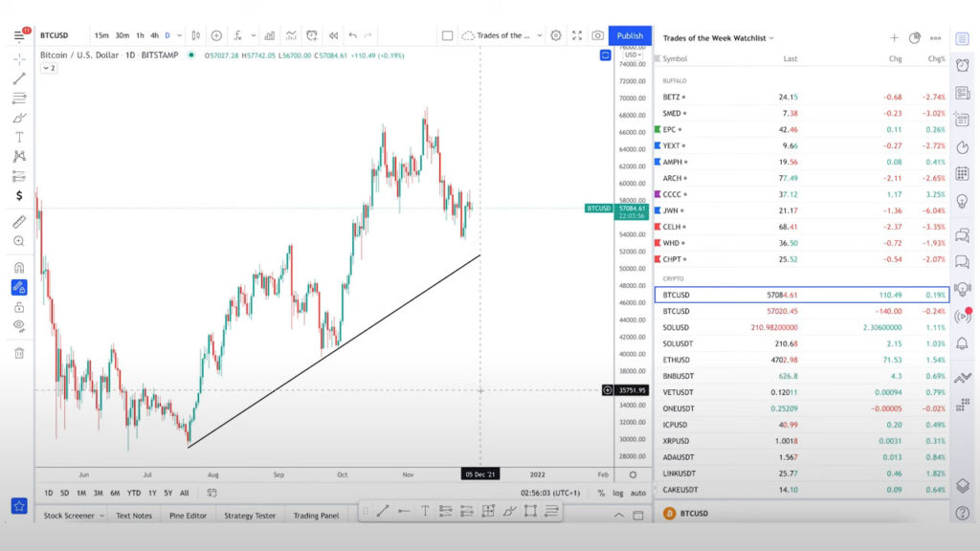Delete all drawings with the trash icon
The image size is (980, 551).
(x=19, y=353)
